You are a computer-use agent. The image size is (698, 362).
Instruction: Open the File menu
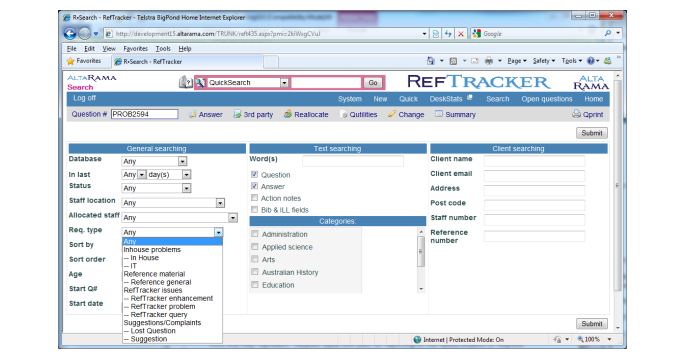pos(72,49)
